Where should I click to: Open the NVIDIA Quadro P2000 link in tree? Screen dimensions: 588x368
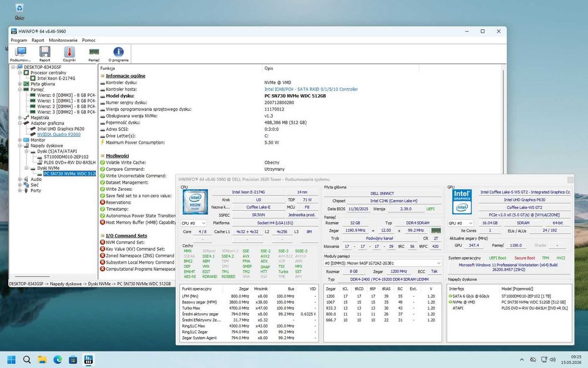[59, 134]
